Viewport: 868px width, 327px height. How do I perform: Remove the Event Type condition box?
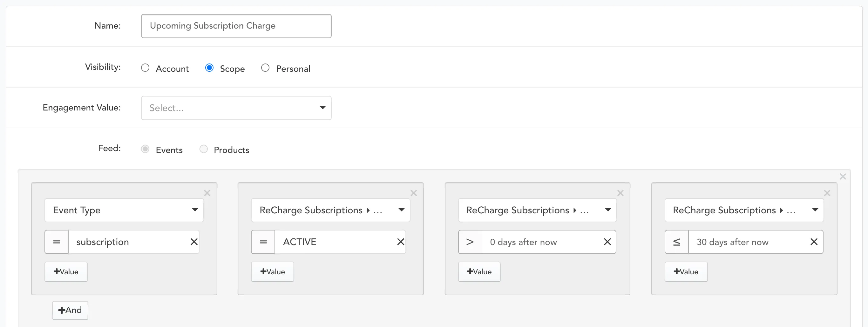pos(207,193)
